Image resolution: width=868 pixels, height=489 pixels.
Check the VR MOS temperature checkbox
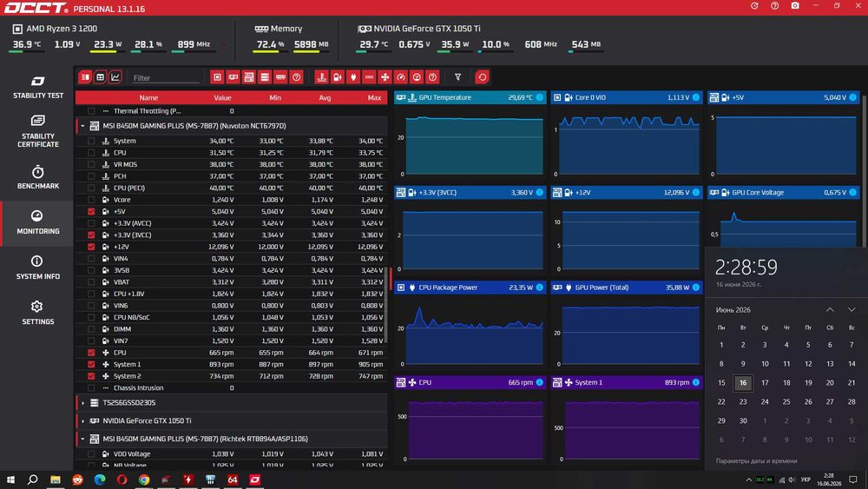tap(91, 164)
